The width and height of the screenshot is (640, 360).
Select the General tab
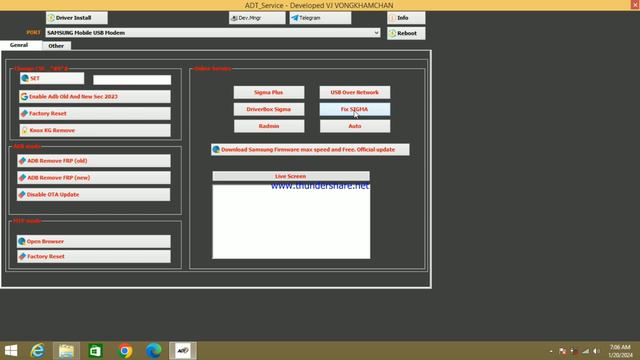19,45
